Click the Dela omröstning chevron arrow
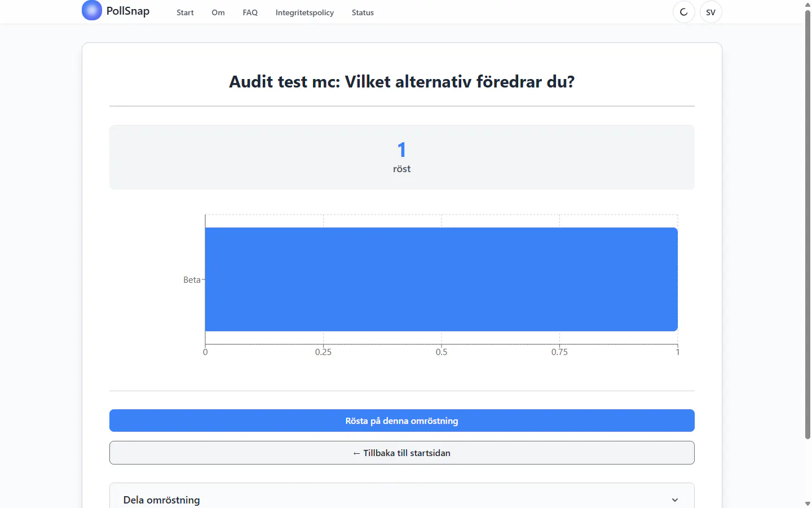This screenshot has height=508, width=812. [x=675, y=500]
